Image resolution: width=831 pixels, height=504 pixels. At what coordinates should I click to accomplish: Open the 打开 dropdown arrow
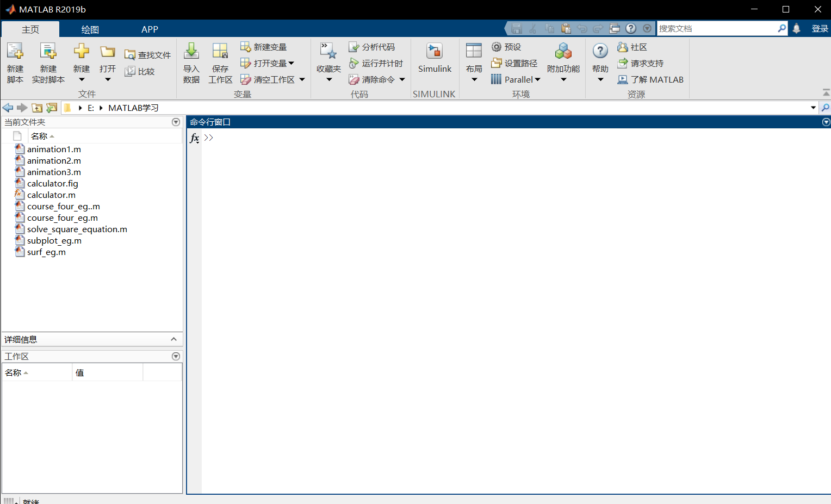click(108, 80)
